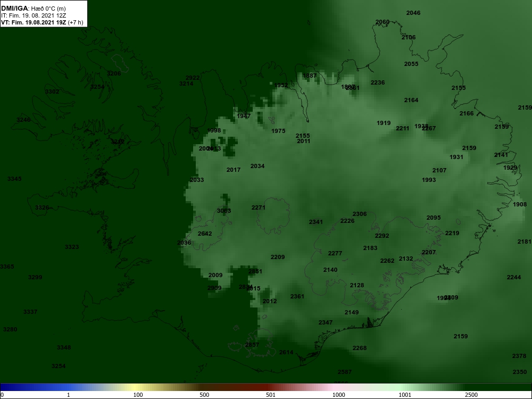The width and height of the screenshot is (532, 399).
Task: Click the 501 label on the color scale
Action: point(271,395)
